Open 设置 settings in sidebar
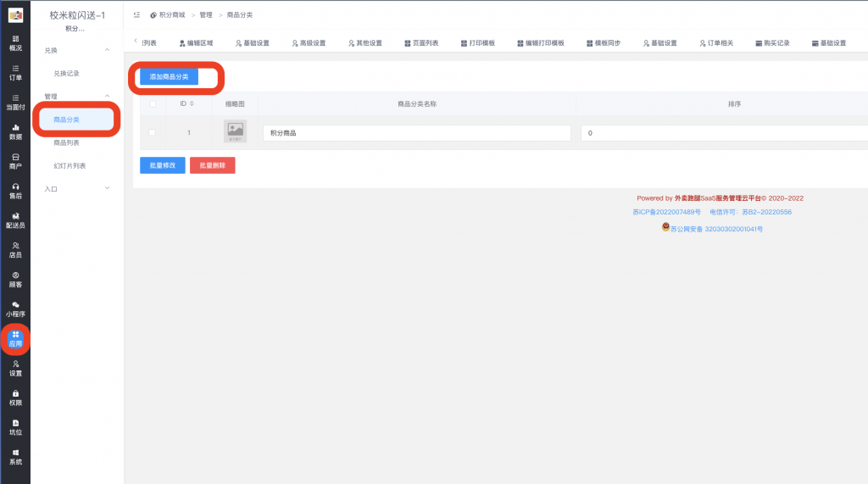868x484 pixels. click(x=15, y=368)
